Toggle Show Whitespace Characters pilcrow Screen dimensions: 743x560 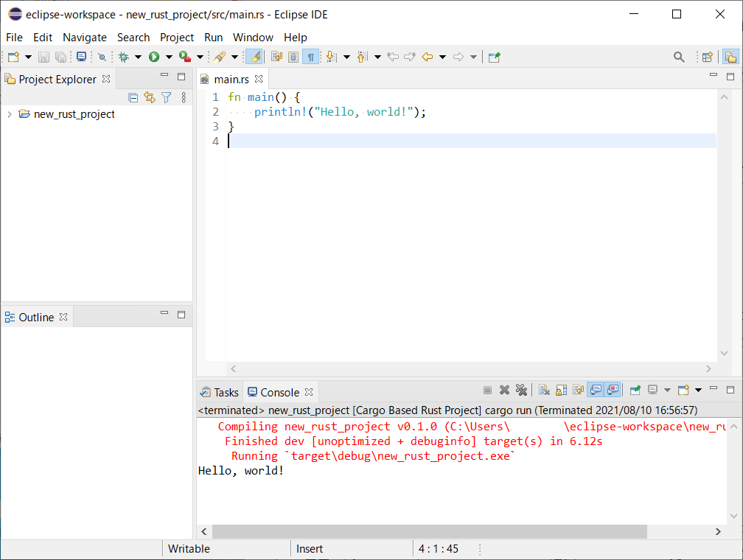(x=311, y=57)
